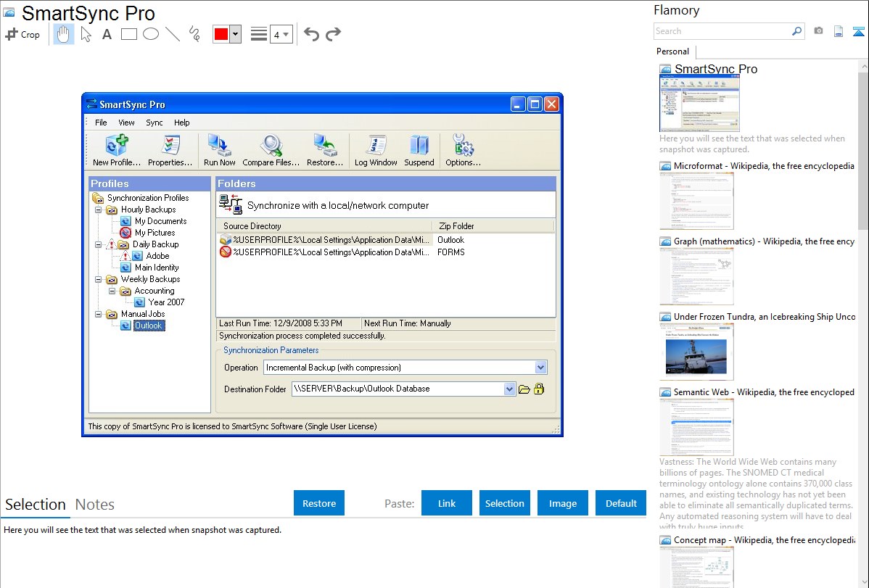Open the color picker dropdown arrow
The image size is (869, 588).
coord(236,34)
